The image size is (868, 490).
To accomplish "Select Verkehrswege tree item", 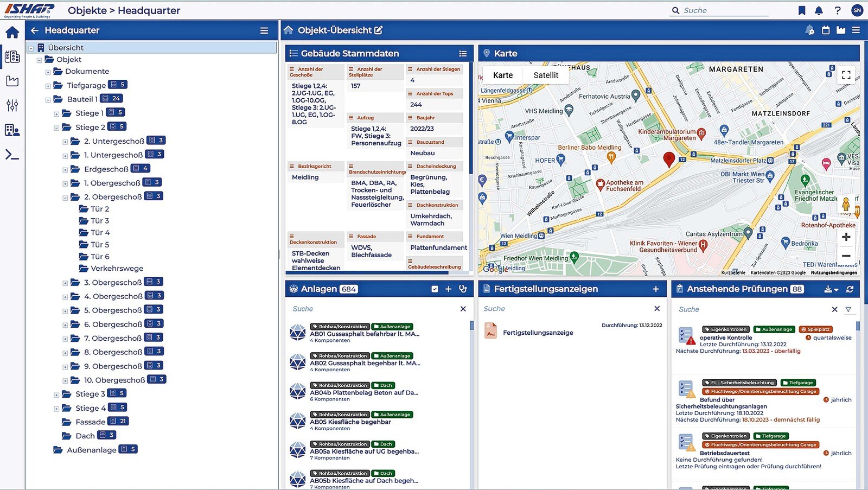I will (x=117, y=269).
